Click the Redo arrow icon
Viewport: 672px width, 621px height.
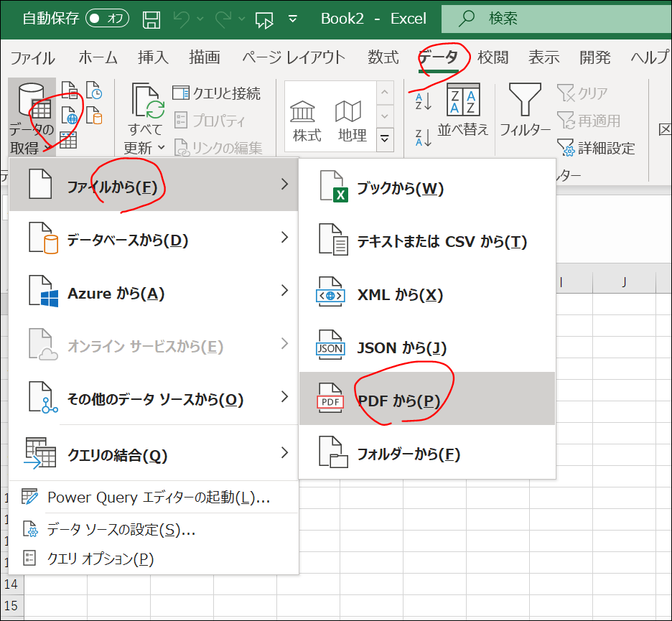[x=224, y=19]
